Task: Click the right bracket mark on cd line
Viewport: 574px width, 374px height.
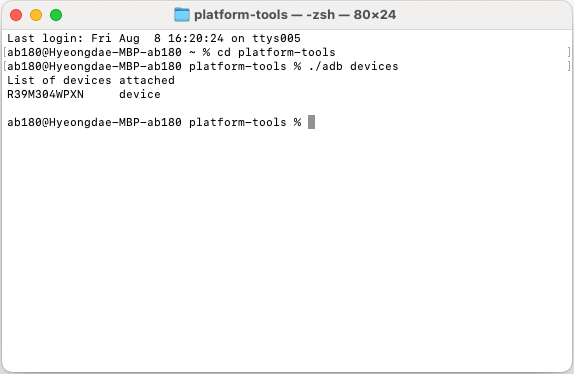Action: click(x=569, y=52)
